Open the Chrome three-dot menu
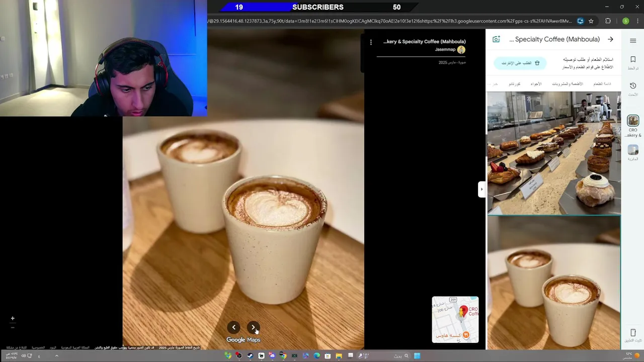This screenshot has width=644, height=362. point(636,21)
